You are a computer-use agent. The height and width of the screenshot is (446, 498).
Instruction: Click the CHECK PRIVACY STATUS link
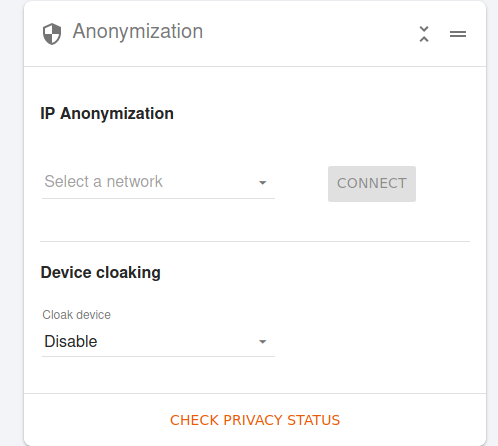coord(255,420)
